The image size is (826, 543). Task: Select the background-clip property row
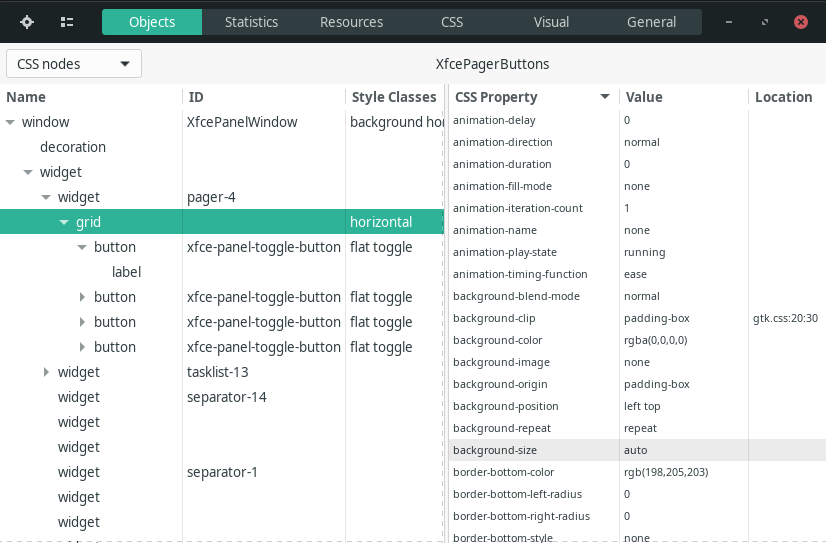(637, 318)
